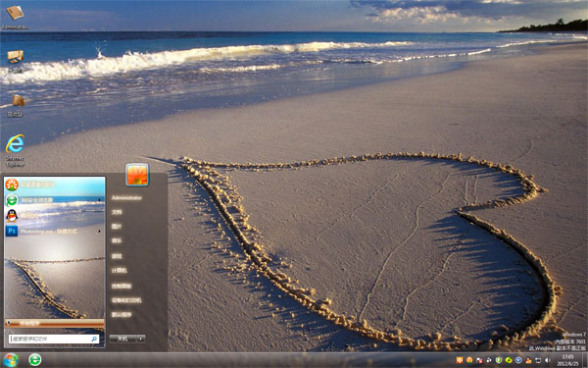Open Computer (计算机) in Start menu
Screen dimensions: 588x368
[119, 271]
